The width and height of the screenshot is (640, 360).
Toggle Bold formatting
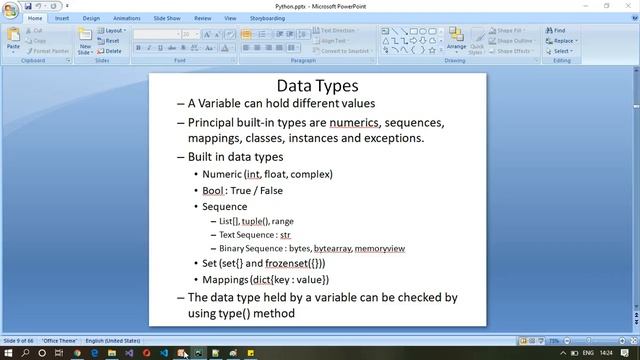[x=138, y=48]
